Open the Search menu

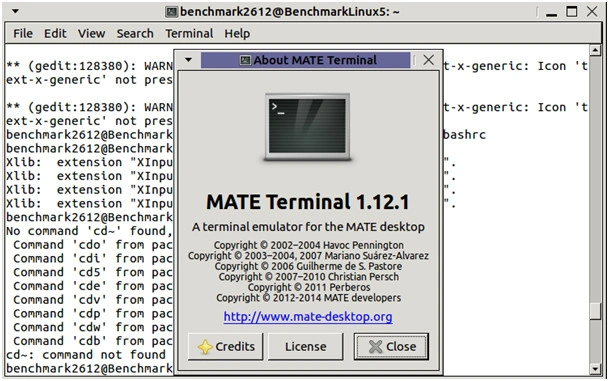[135, 33]
